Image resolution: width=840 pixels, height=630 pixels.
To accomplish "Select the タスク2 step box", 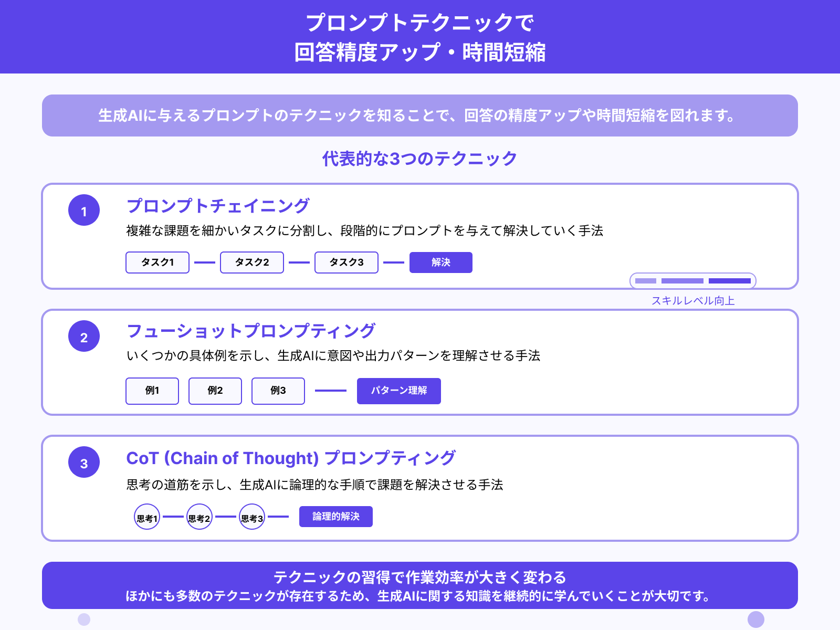I will point(251,262).
